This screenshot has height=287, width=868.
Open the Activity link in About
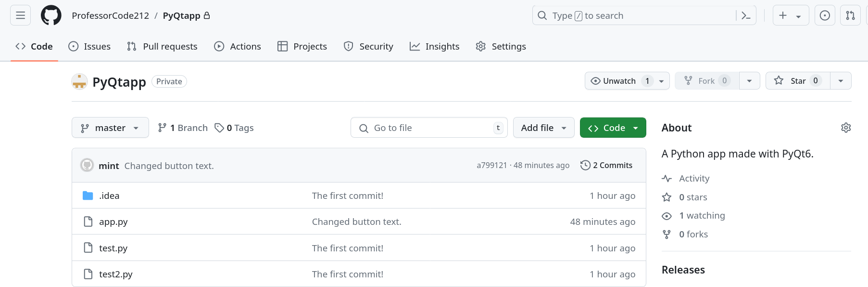[x=685, y=178]
